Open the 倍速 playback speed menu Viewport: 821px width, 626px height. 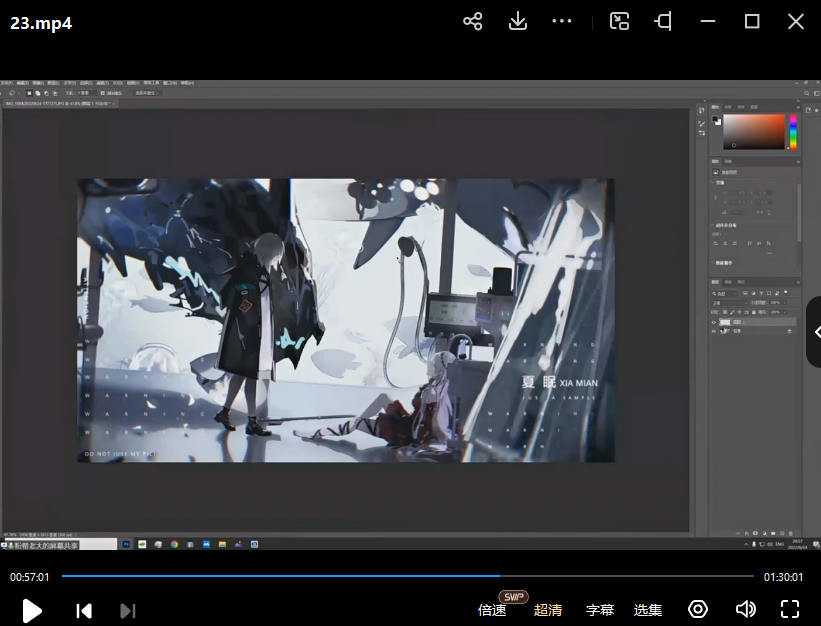pyautogui.click(x=492, y=610)
